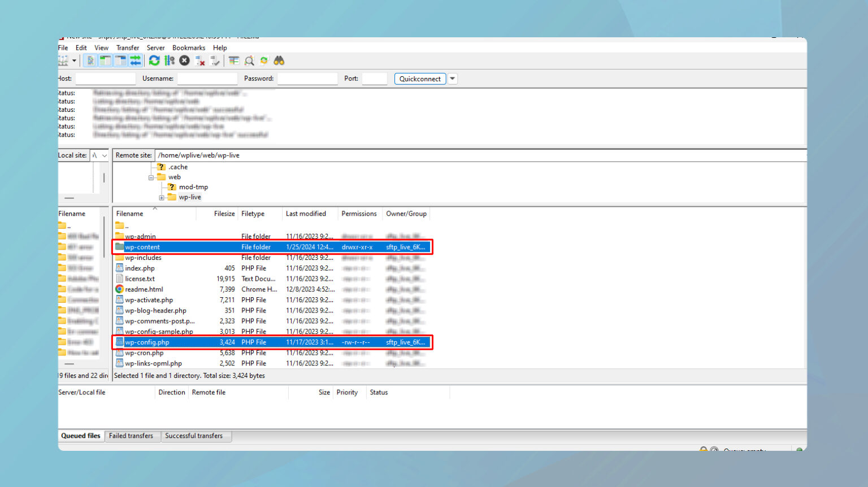Open the Quickconnect history dropdown

(452, 79)
